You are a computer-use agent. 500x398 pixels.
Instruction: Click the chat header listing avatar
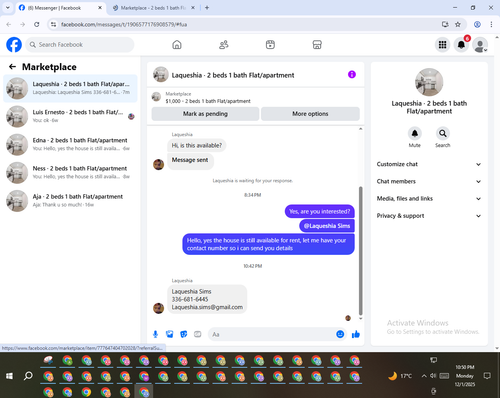161,75
